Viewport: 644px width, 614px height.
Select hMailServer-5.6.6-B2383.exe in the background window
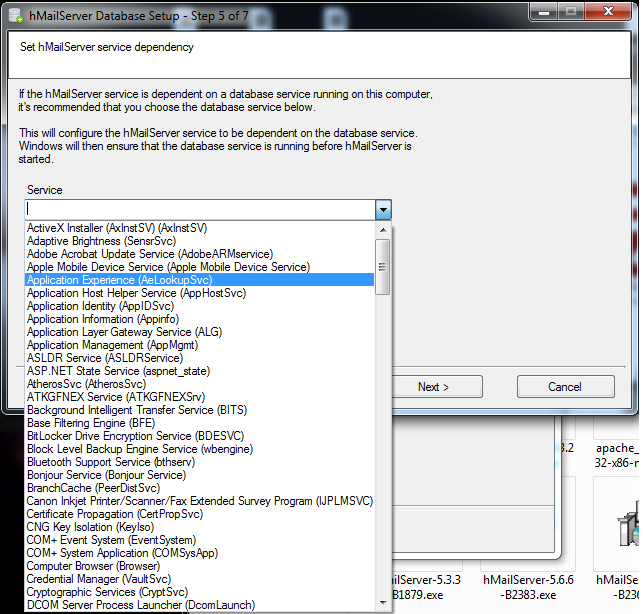tap(528, 587)
